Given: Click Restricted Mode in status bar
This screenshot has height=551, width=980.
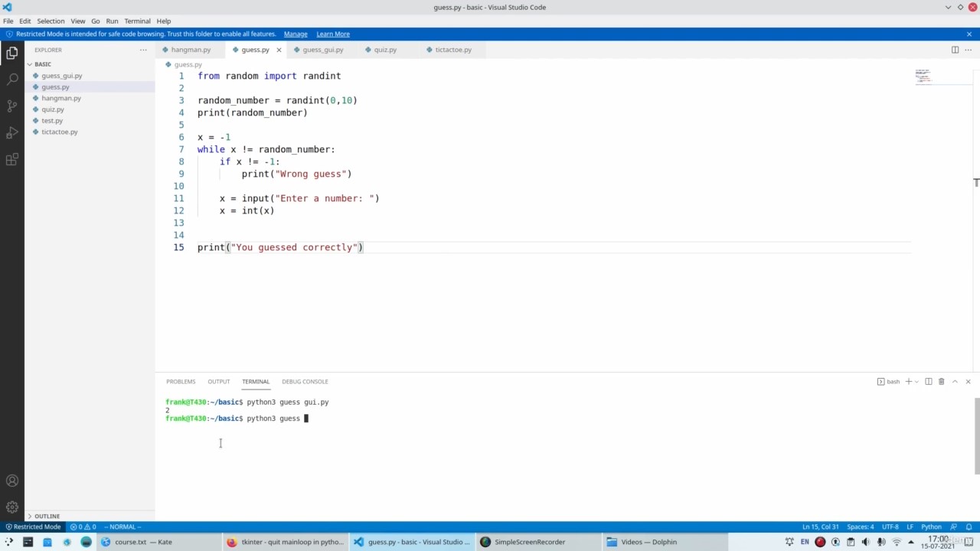Looking at the screenshot, I should [34, 527].
